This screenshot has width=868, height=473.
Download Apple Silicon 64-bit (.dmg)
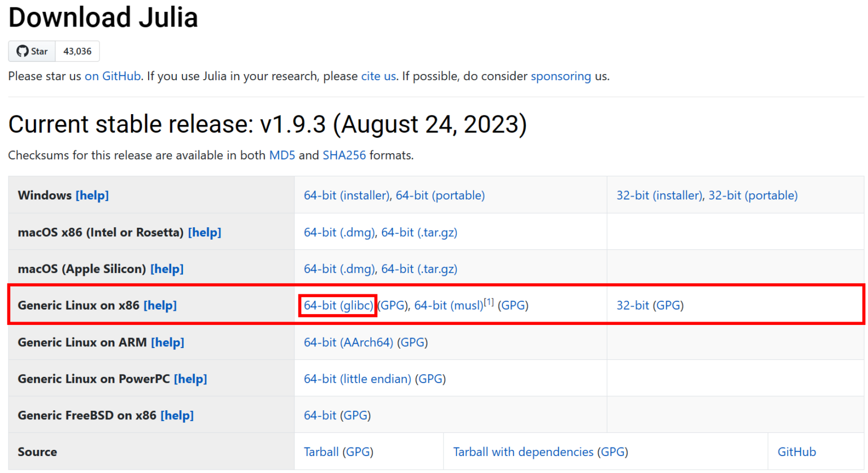tap(339, 269)
